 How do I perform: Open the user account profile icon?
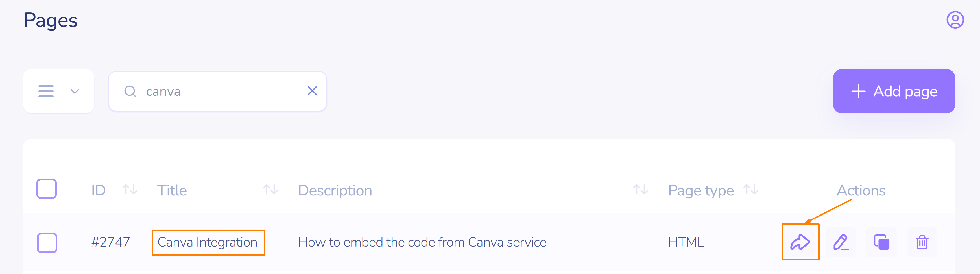pos(955,20)
